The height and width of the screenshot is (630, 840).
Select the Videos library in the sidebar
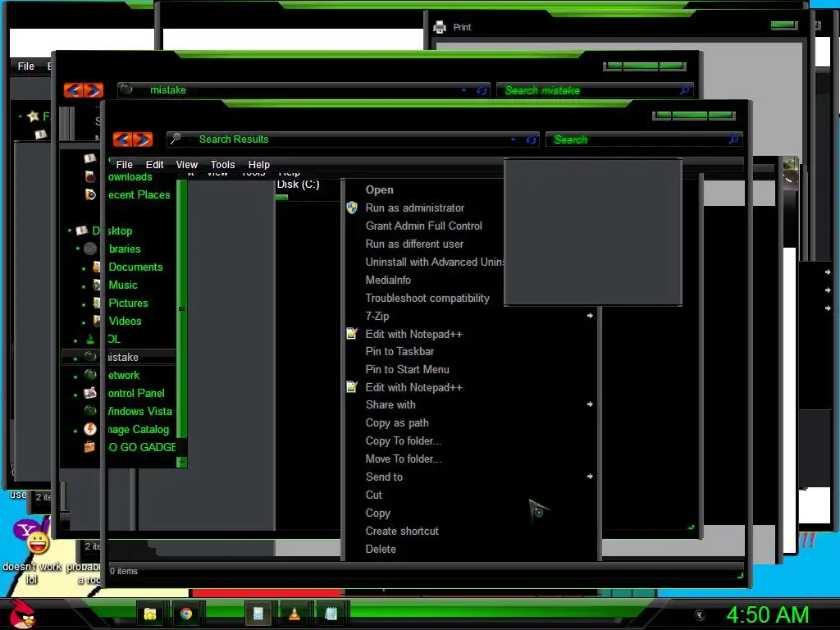point(125,321)
